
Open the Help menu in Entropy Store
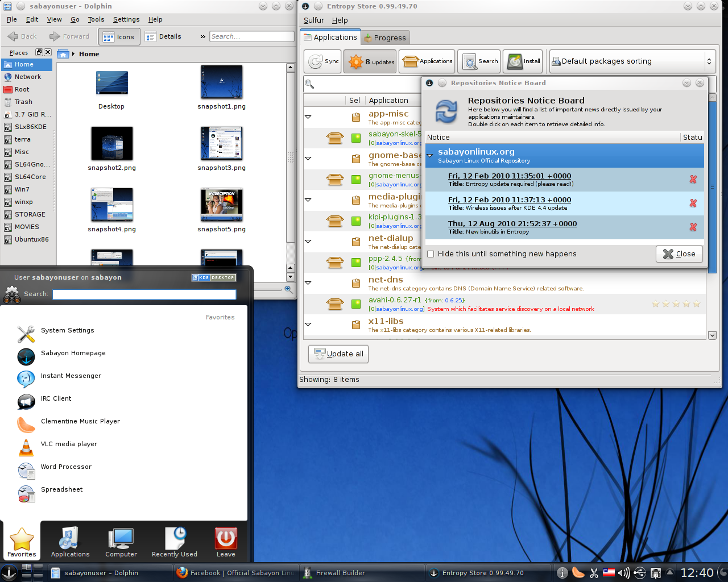340,20
